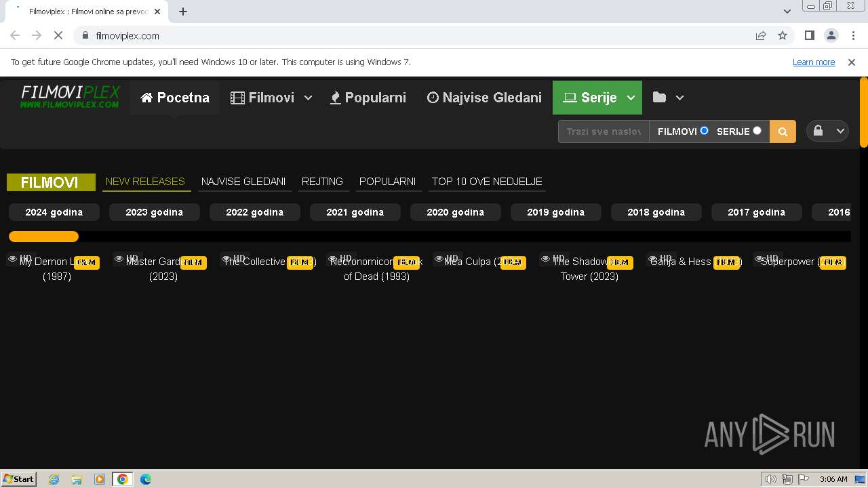The image size is (868, 488).
Task: Click the share page icon
Action: click(761, 35)
